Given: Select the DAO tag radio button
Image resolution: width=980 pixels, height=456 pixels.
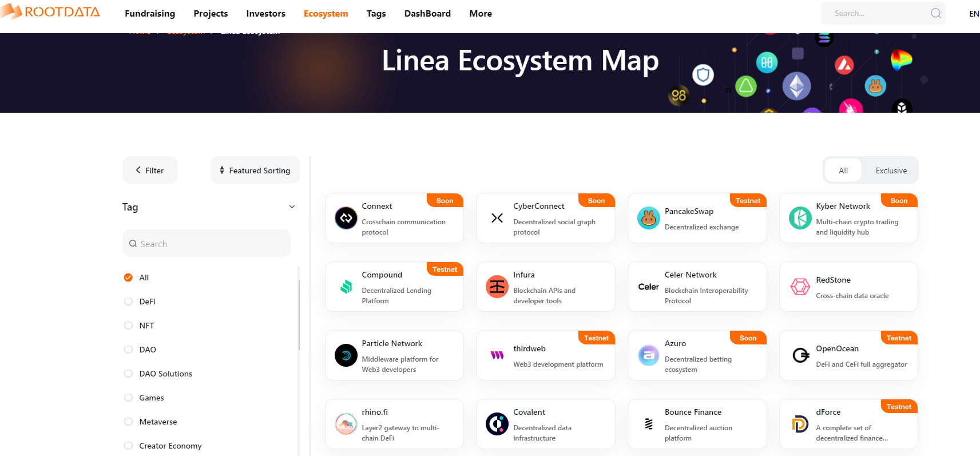Looking at the screenshot, I should 128,350.
